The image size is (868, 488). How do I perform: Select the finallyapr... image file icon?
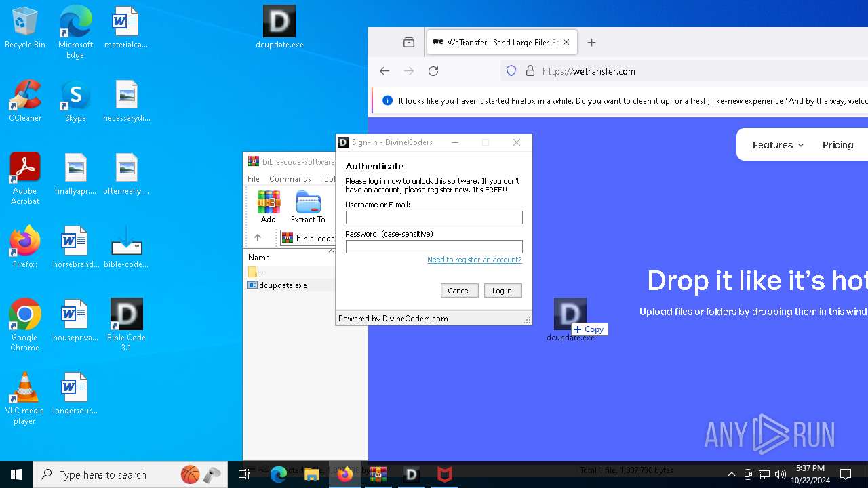[75, 175]
